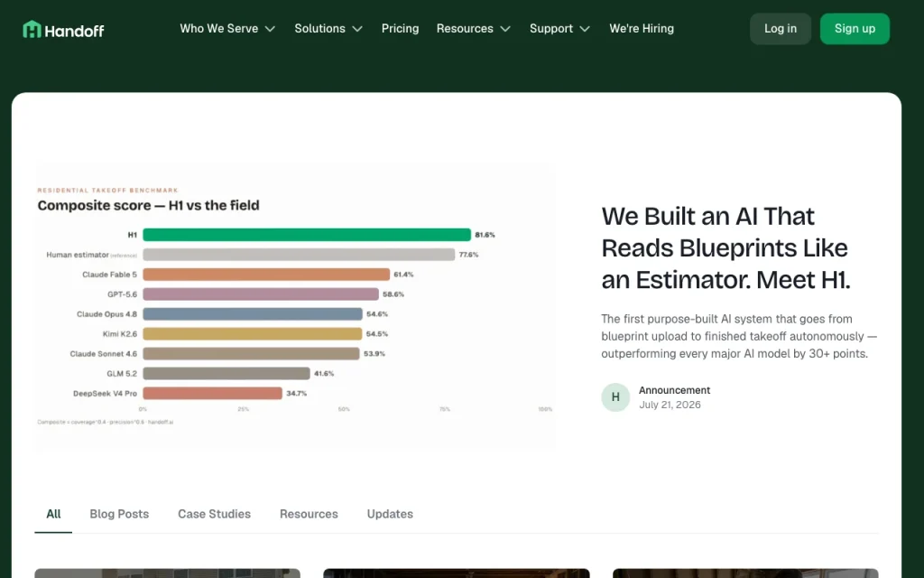Click the 34.7% score value
Screen dimensions: 924x578
click(x=296, y=394)
